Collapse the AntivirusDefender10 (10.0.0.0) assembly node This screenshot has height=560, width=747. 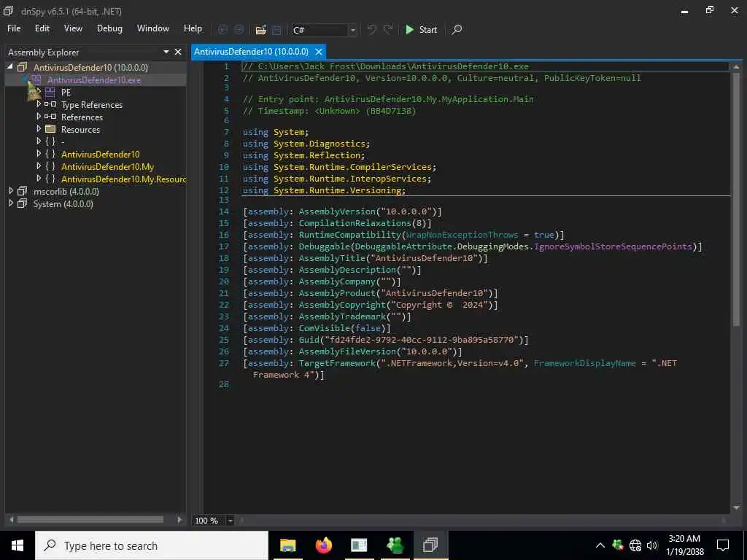tap(10, 67)
